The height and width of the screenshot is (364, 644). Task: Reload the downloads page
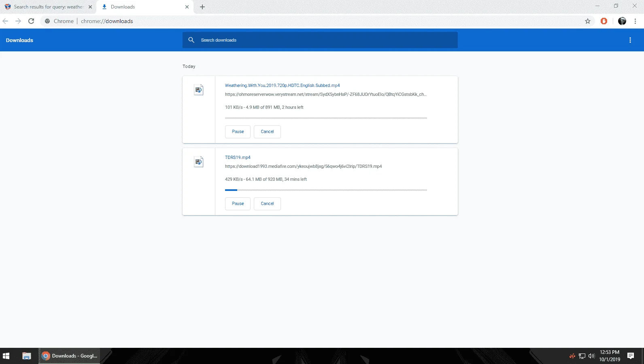31,21
